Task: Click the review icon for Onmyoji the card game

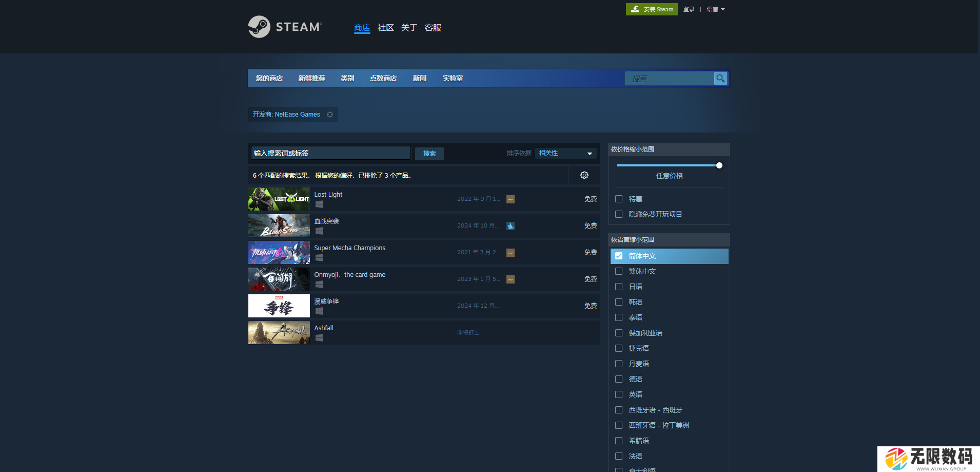Action: pos(511,279)
